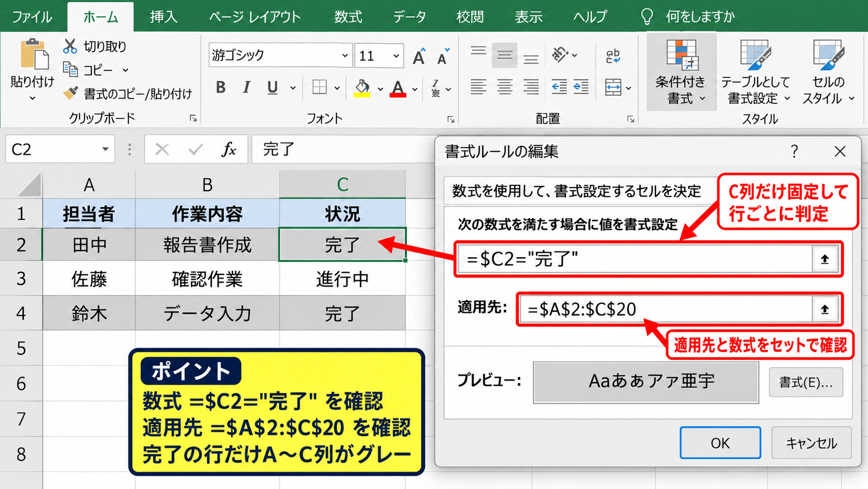The height and width of the screenshot is (489, 868).
Task: Decrease font size with small A icon
Action: click(x=443, y=56)
